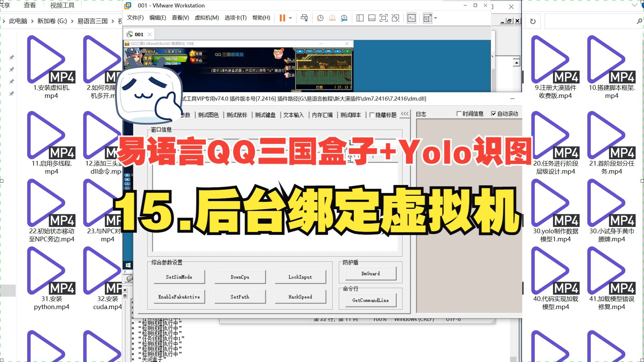The image size is (644, 362).
Task: Open the 文件(F) menu in VMware
Action: tap(135, 18)
